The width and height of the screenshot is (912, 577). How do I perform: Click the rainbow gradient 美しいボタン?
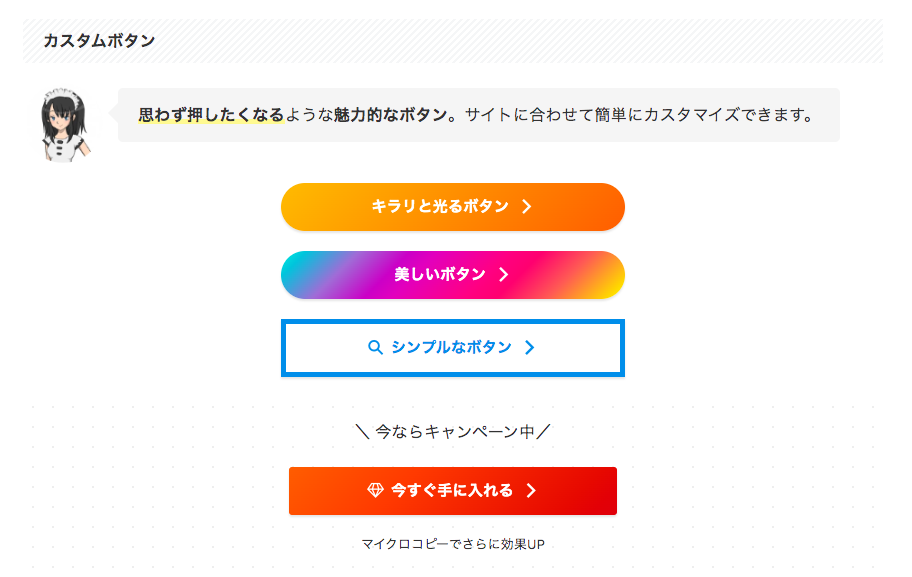click(x=453, y=275)
